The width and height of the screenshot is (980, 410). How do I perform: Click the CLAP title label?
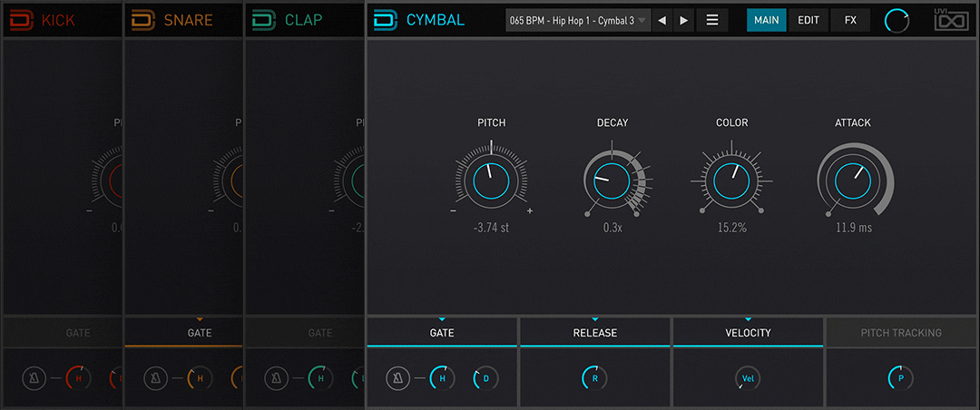304,20
